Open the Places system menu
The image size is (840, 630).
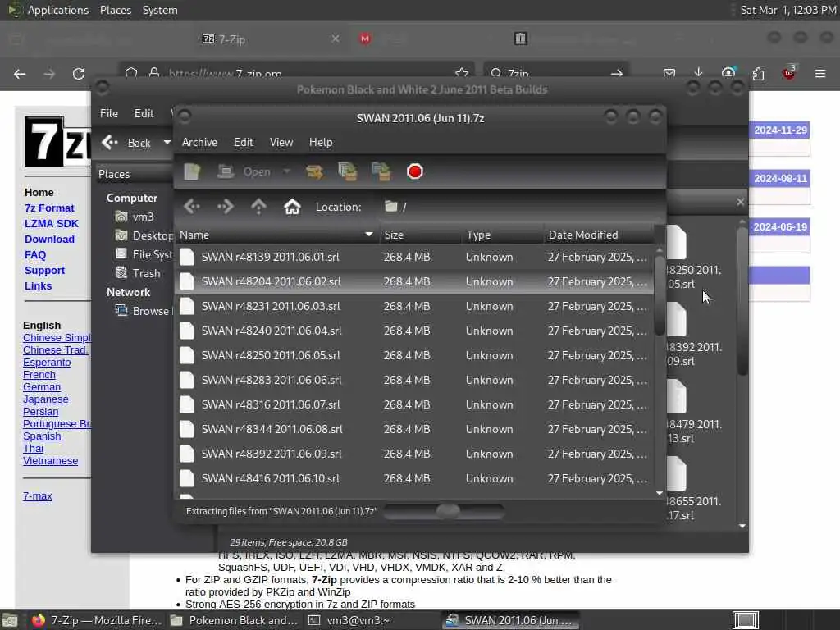[116, 10]
